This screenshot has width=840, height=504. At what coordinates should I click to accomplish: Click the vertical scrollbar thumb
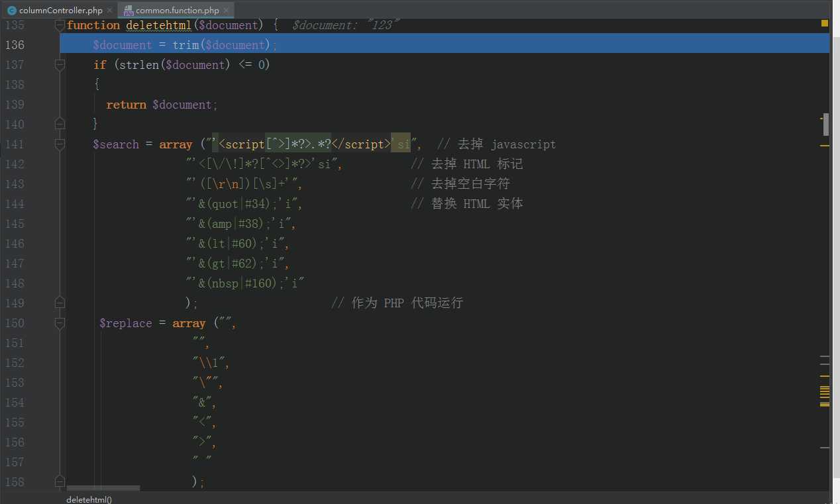pyautogui.click(x=825, y=125)
